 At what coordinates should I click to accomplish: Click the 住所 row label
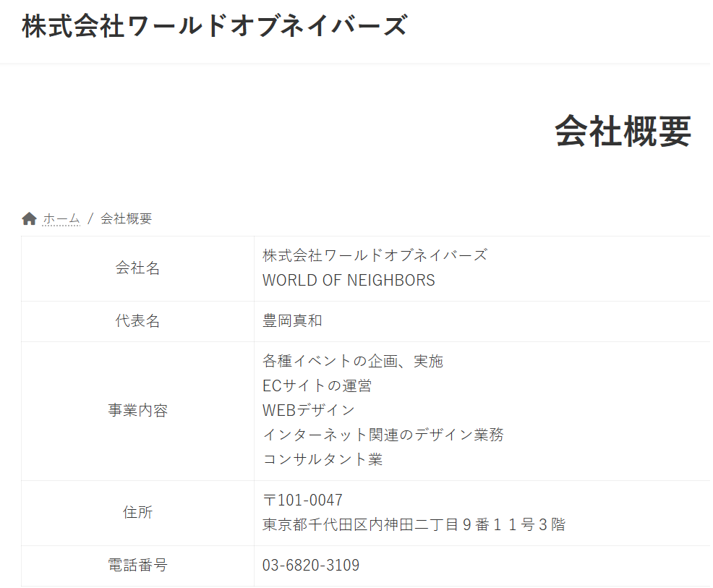[137, 513]
